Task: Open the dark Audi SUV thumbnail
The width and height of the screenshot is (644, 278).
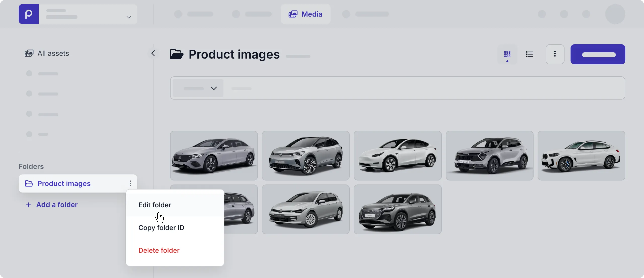Action: pos(398,209)
